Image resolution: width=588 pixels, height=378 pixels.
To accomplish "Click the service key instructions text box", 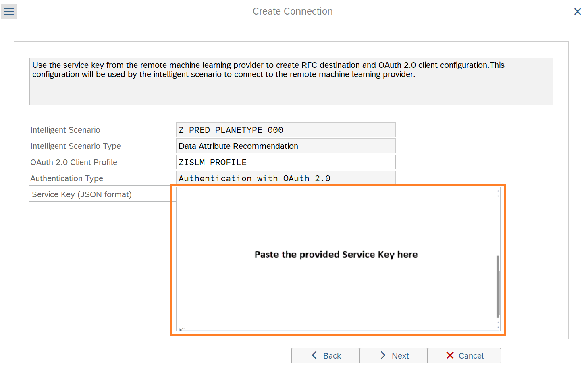I will 291,81.
